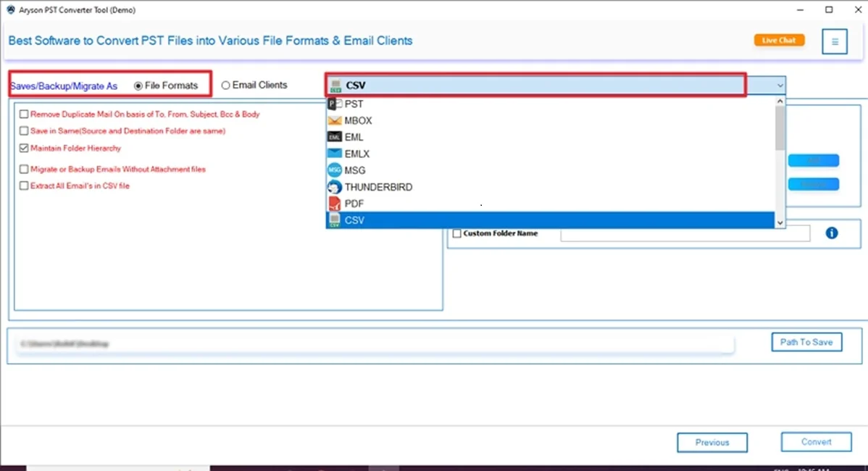
Task: Choose PDF from format list
Action: click(550, 204)
